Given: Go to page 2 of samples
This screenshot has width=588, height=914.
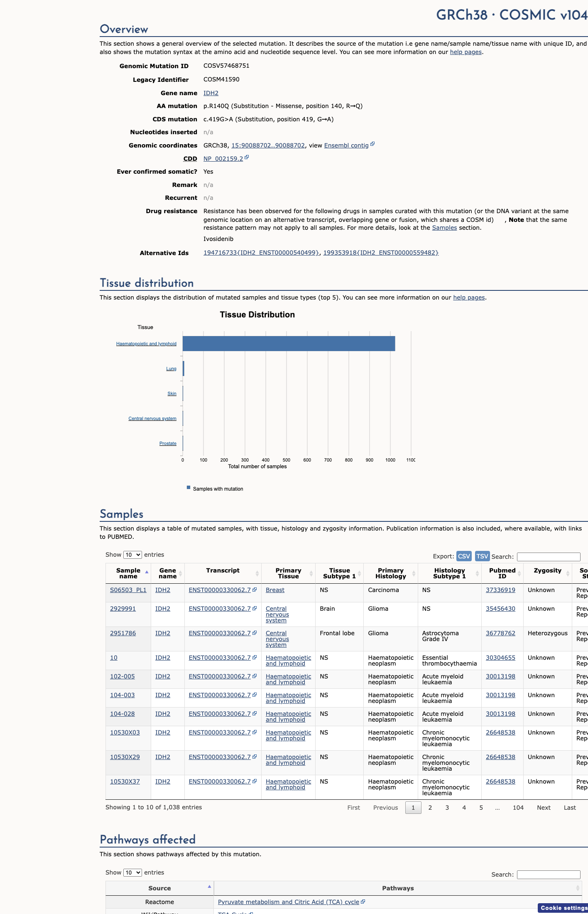Looking at the screenshot, I should [x=430, y=808].
